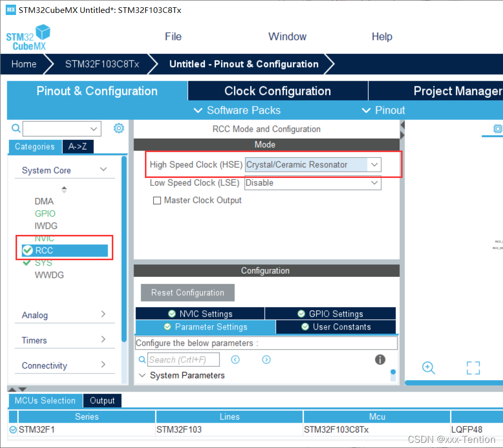503x448 pixels.
Task: Click the sort arrows under System Core
Action: [x=64, y=189]
